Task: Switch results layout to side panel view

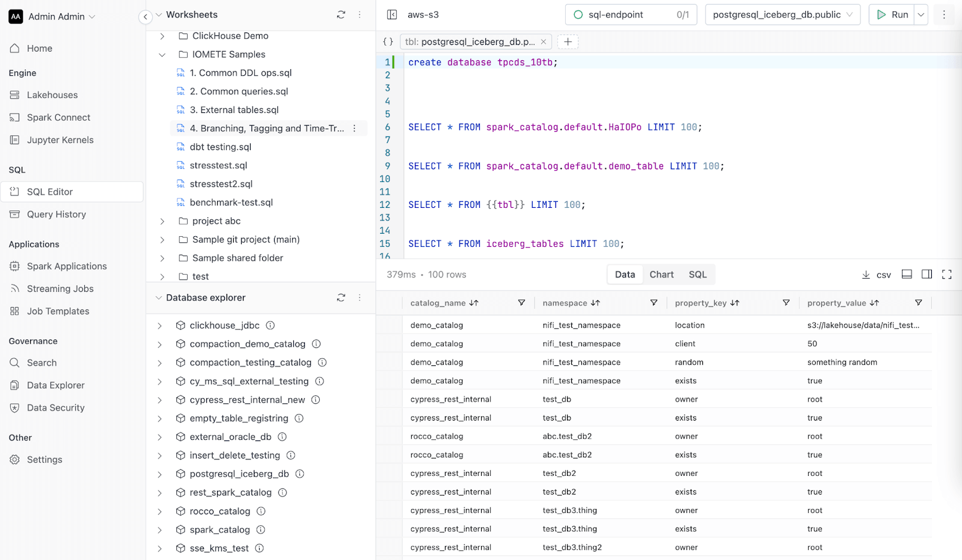Action: click(x=927, y=275)
